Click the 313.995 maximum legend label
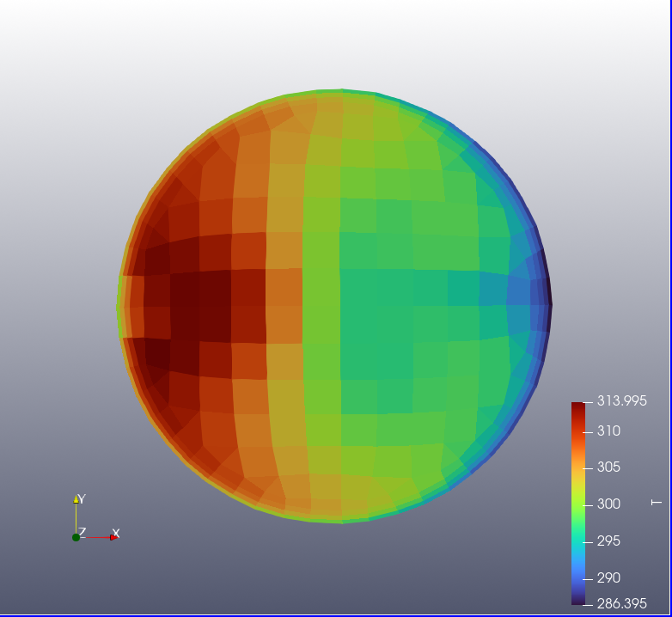 622,402
